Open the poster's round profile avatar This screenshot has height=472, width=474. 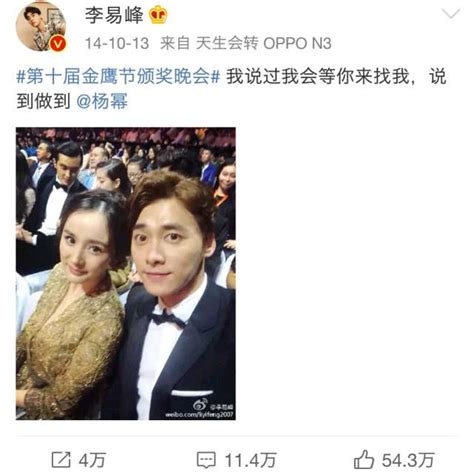[x=41, y=25]
